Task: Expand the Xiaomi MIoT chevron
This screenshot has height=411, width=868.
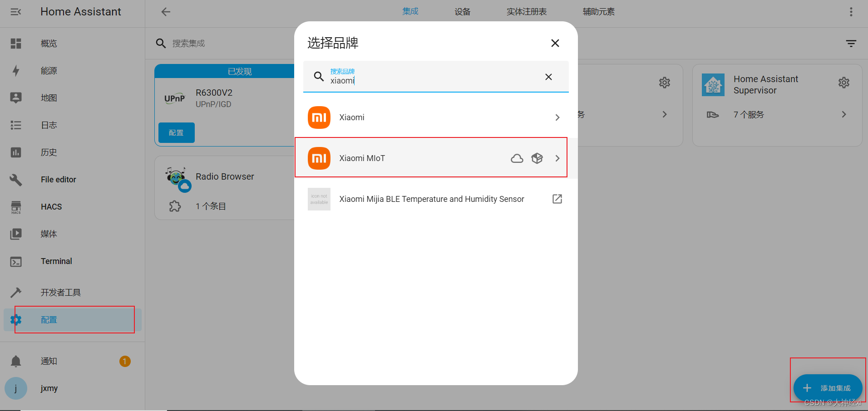Action: click(557, 158)
